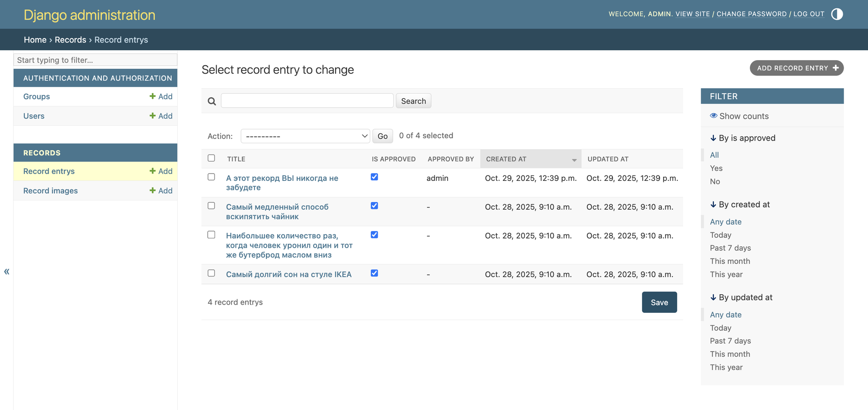This screenshot has height=410, width=868.
Task: Open Record entrys in the sidebar
Action: [49, 171]
